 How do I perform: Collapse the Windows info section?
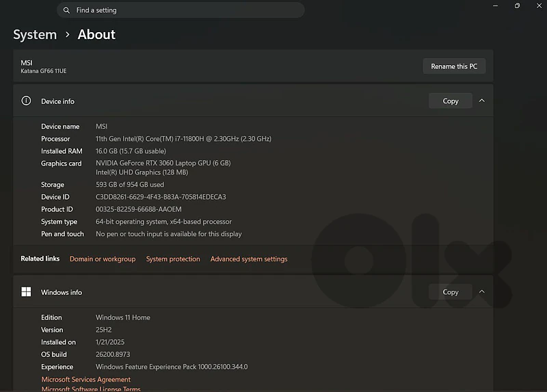point(482,291)
